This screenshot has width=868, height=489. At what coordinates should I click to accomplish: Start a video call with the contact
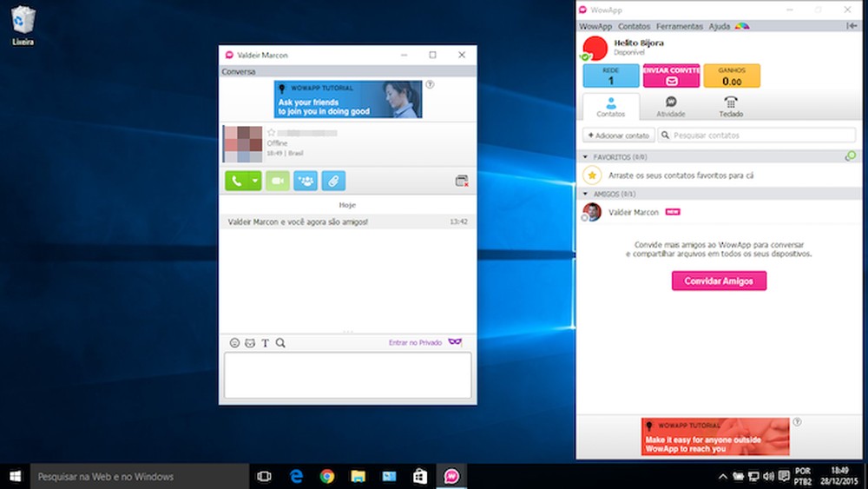[x=278, y=181]
